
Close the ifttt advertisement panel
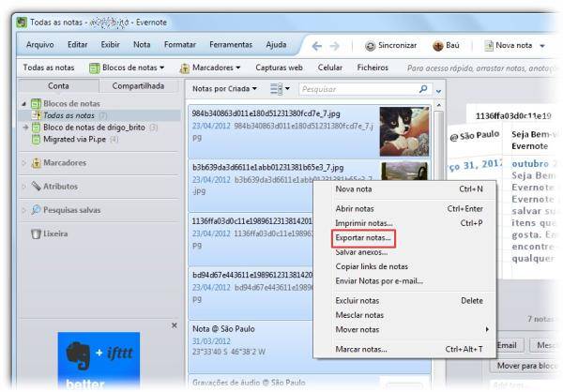(x=175, y=325)
